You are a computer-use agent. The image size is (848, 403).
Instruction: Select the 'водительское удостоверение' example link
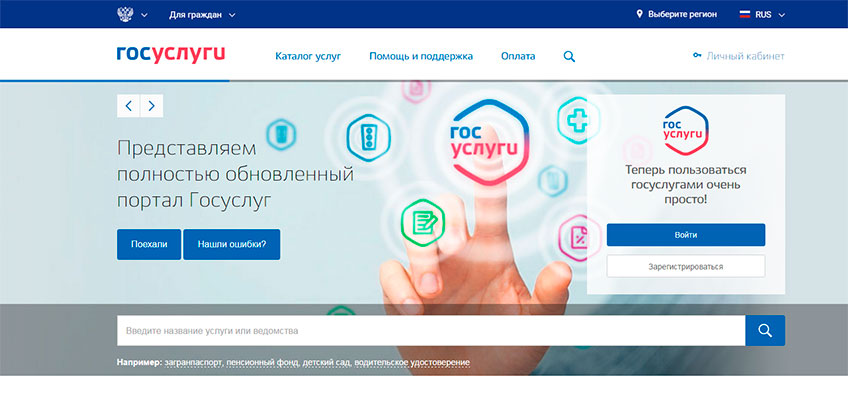pos(412,362)
